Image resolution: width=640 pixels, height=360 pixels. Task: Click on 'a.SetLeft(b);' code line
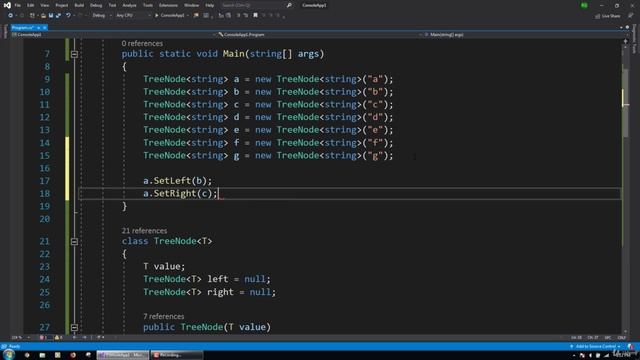point(178,181)
